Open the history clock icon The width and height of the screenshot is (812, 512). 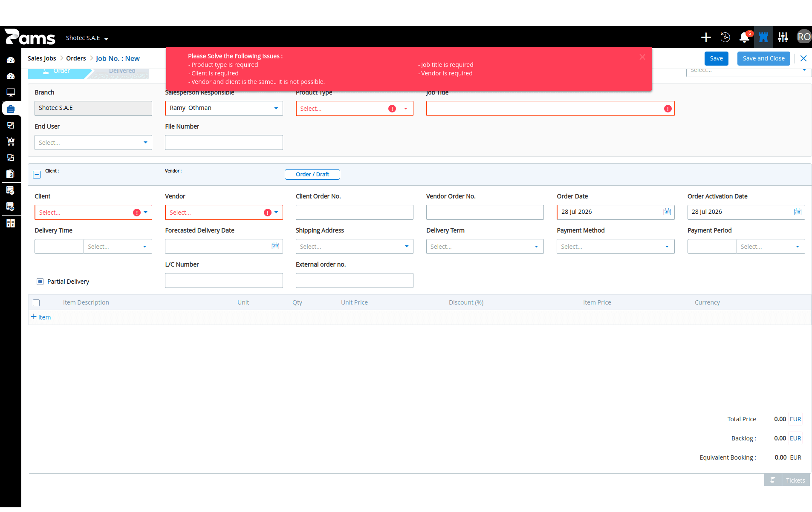tap(725, 37)
